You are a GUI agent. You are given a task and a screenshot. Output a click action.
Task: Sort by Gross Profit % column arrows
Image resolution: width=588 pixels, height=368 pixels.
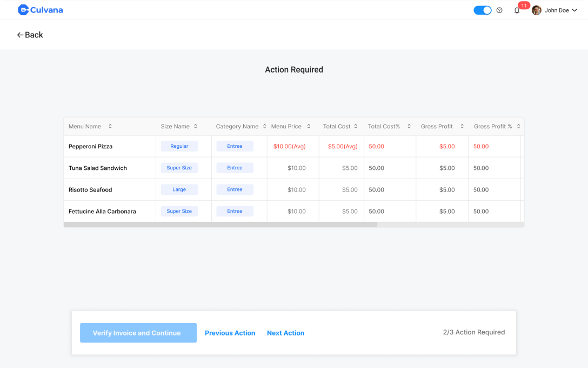(x=518, y=127)
